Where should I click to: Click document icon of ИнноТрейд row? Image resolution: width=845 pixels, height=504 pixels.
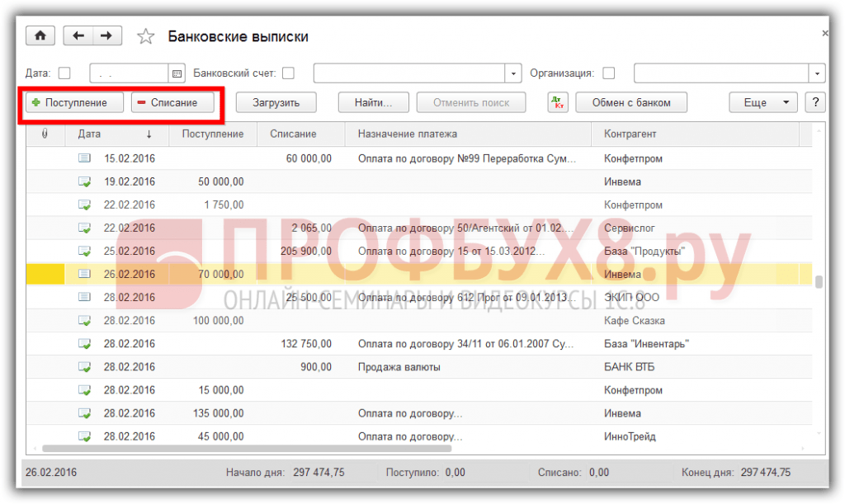pos(85,436)
